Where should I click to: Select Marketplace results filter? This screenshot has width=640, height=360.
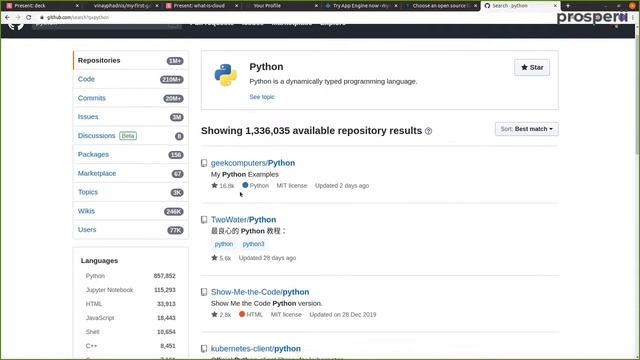point(131,173)
